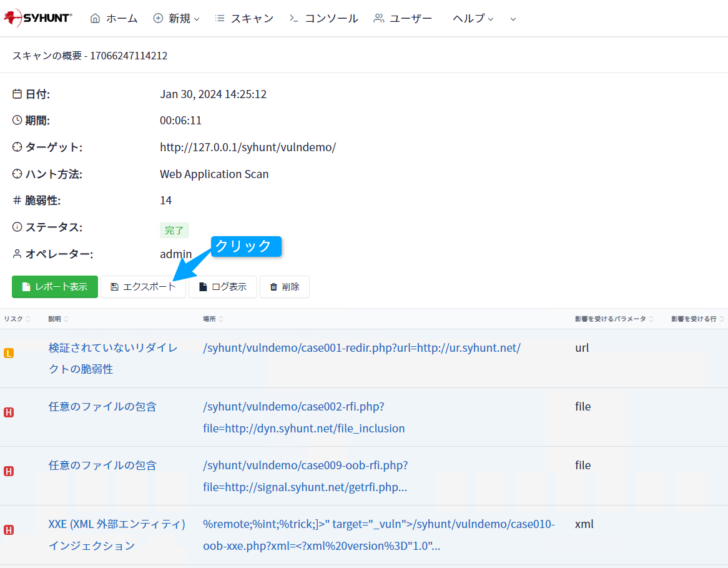The width and height of the screenshot is (728, 568).
Task: Click the crosshair icon beside ハント方法
Action: point(17,174)
